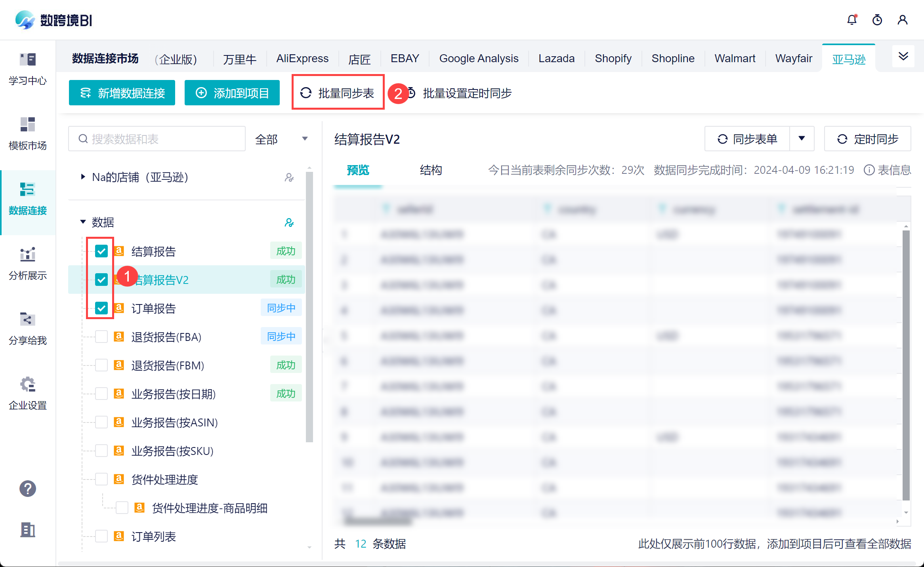This screenshot has height=567, width=924.
Task: Click the help question mark icon
Action: point(28,489)
